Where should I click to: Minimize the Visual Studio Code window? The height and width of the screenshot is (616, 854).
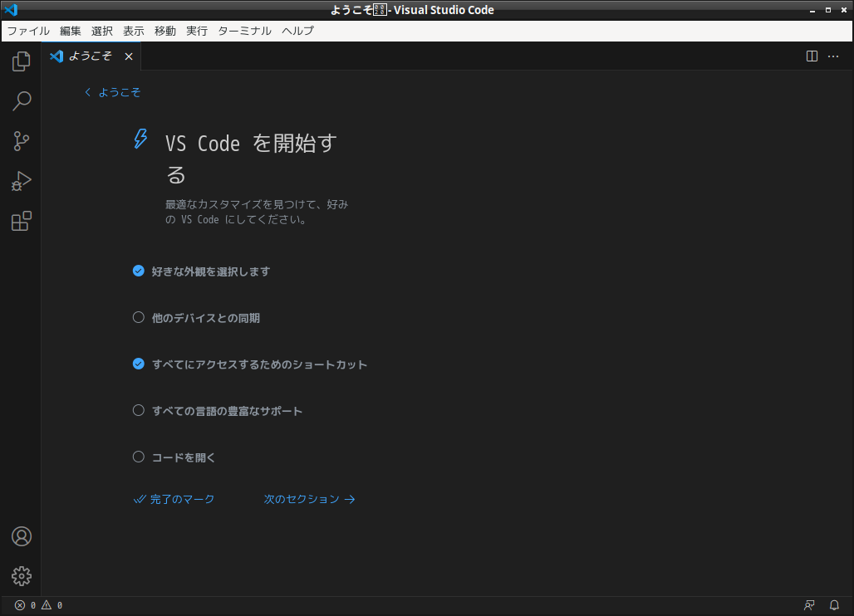[x=812, y=10]
